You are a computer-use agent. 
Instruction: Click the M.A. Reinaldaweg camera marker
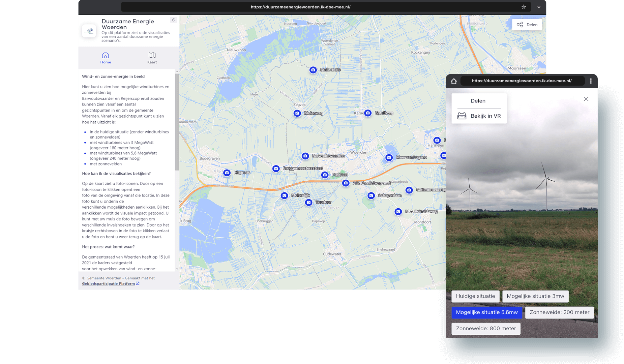[398, 212]
